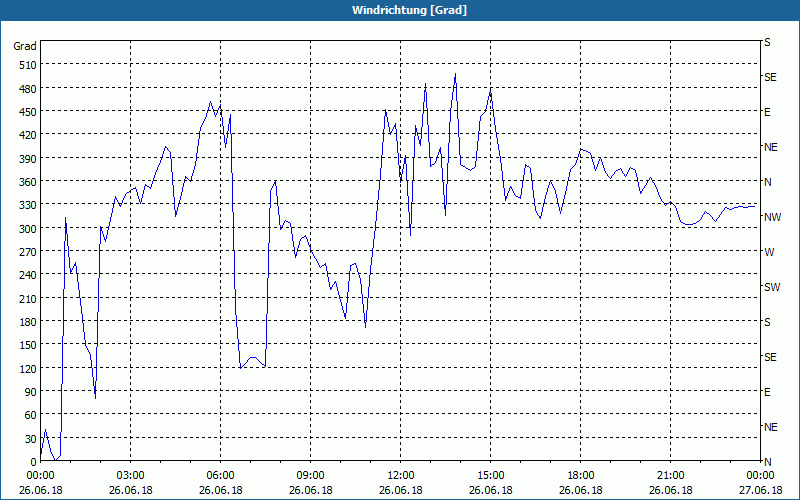Click the 510 value on the degree axis
Screen dimensions: 800x500
pyautogui.click(x=28, y=65)
